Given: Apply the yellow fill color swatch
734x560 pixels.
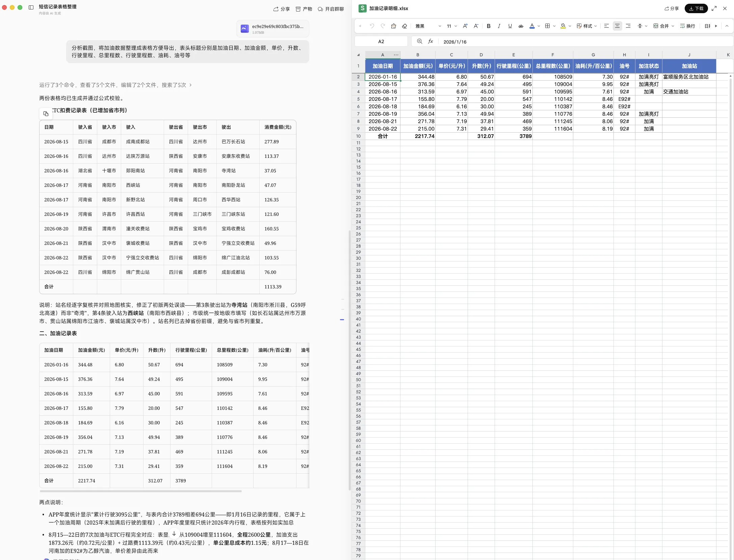Looking at the screenshot, I should [563, 26].
